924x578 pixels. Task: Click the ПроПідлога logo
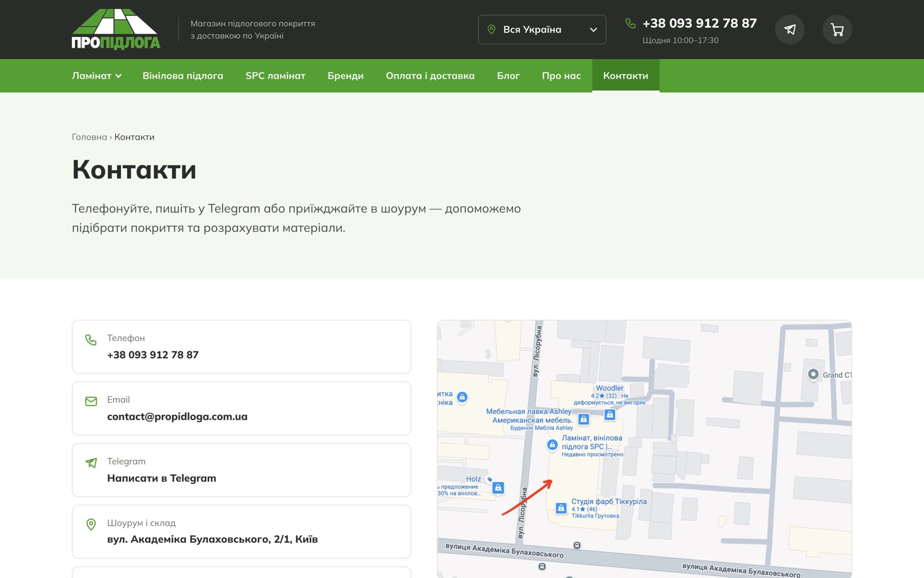(x=116, y=29)
